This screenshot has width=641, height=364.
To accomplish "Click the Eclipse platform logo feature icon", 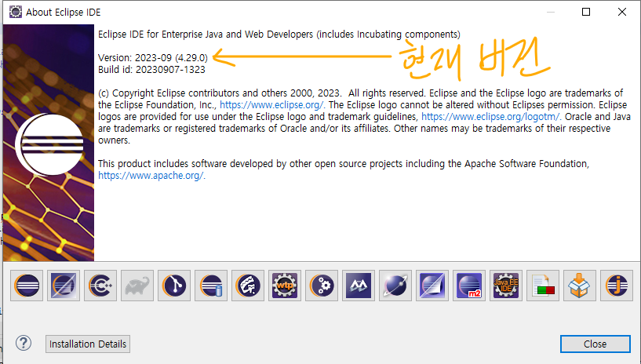I will 27,286.
